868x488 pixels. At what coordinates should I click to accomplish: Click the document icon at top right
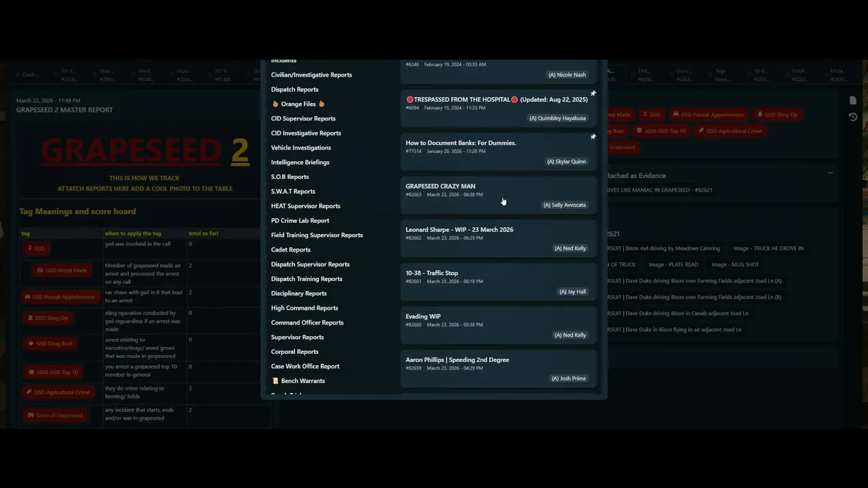pos(852,100)
